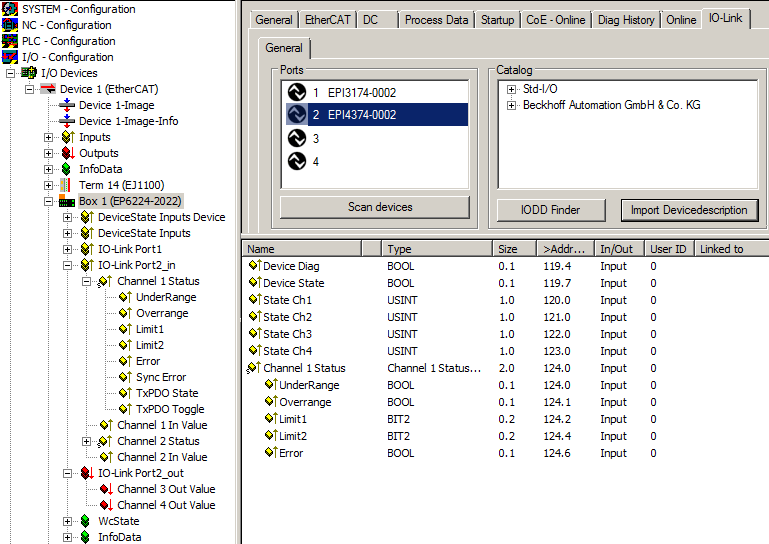Viewport: 769px width, 544px height.
Task: Open the DC tab
Action: tap(376, 20)
